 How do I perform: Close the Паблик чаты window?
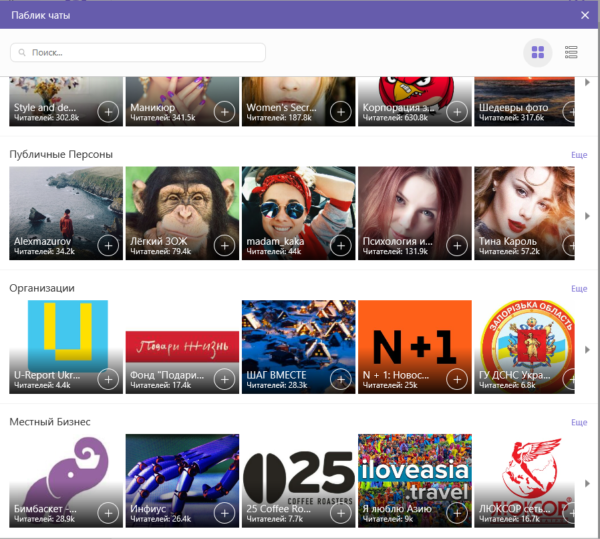click(585, 15)
